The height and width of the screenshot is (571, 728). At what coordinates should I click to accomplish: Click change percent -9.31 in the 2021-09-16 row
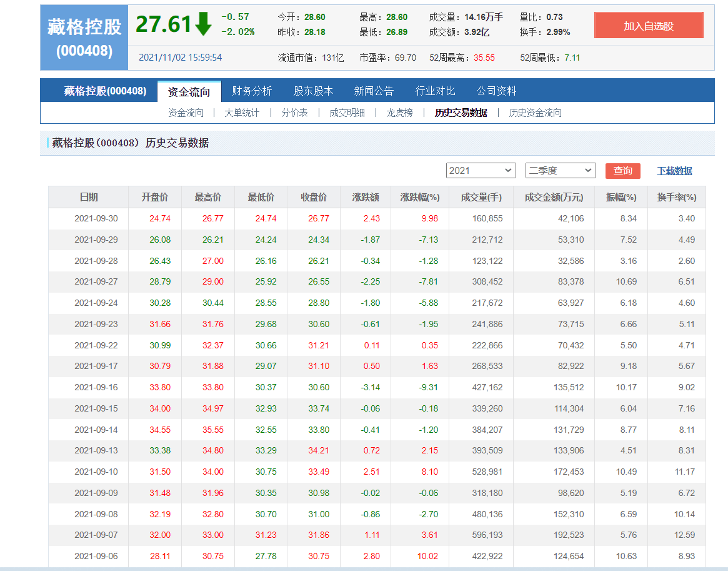click(428, 387)
